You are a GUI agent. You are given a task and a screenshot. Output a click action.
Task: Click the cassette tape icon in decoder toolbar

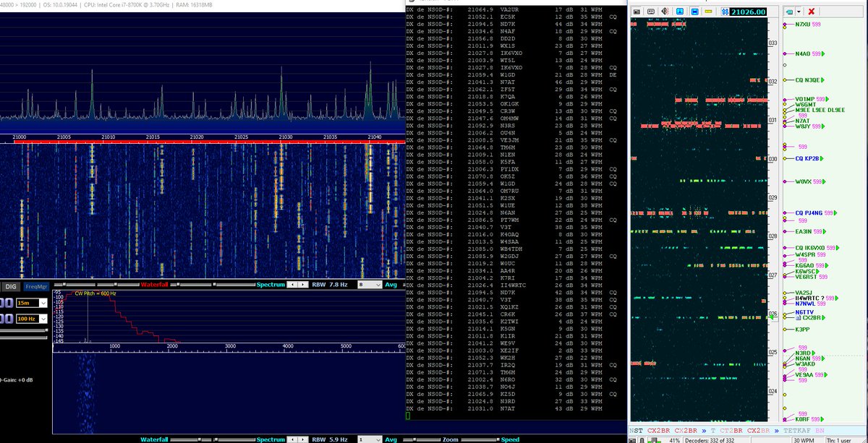coord(650,12)
